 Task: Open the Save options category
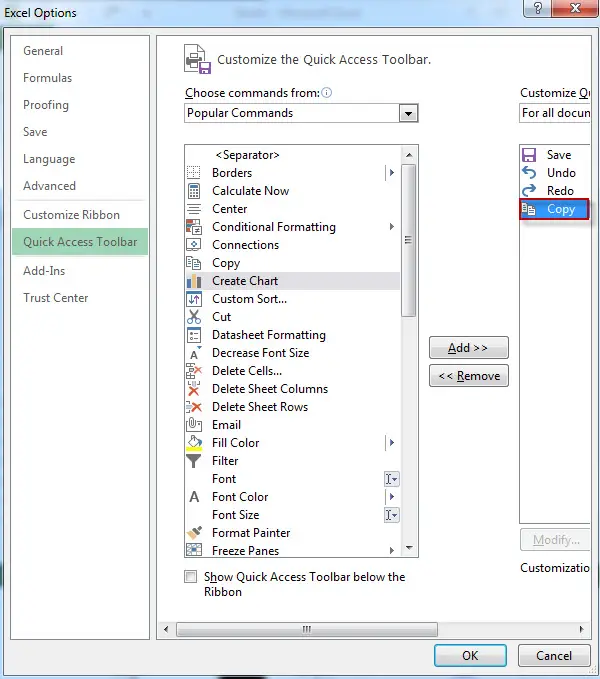pyautogui.click(x=35, y=132)
